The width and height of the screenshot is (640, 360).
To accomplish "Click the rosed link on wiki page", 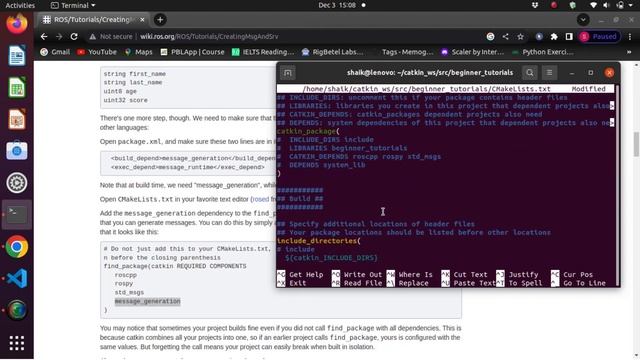I will click(261, 199).
